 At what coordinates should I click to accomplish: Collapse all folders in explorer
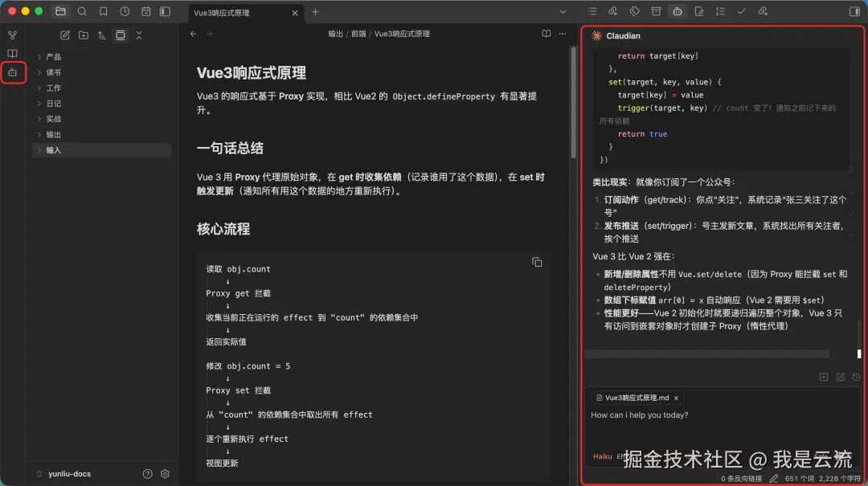139,35
